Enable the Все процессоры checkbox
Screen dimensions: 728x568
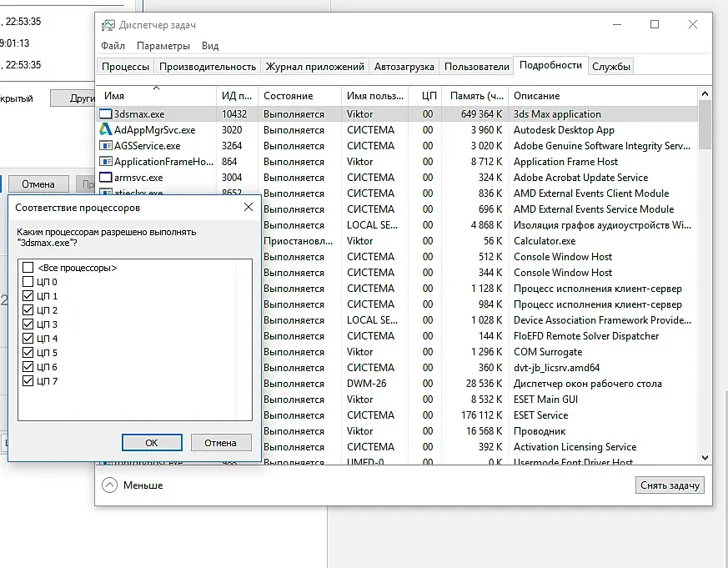(x=28, y=268)
